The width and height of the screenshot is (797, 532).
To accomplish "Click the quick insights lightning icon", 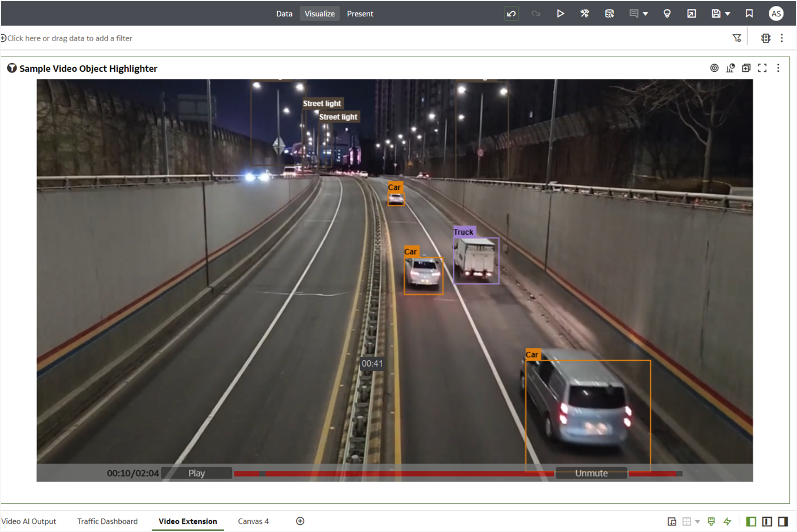I will pyautogui.click(x=727, y=521).
